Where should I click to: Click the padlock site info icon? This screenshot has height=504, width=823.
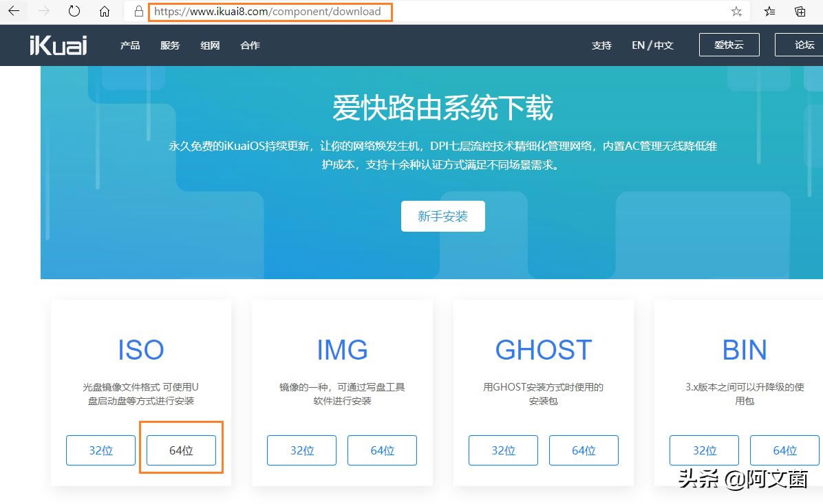[x=138, y=11]
